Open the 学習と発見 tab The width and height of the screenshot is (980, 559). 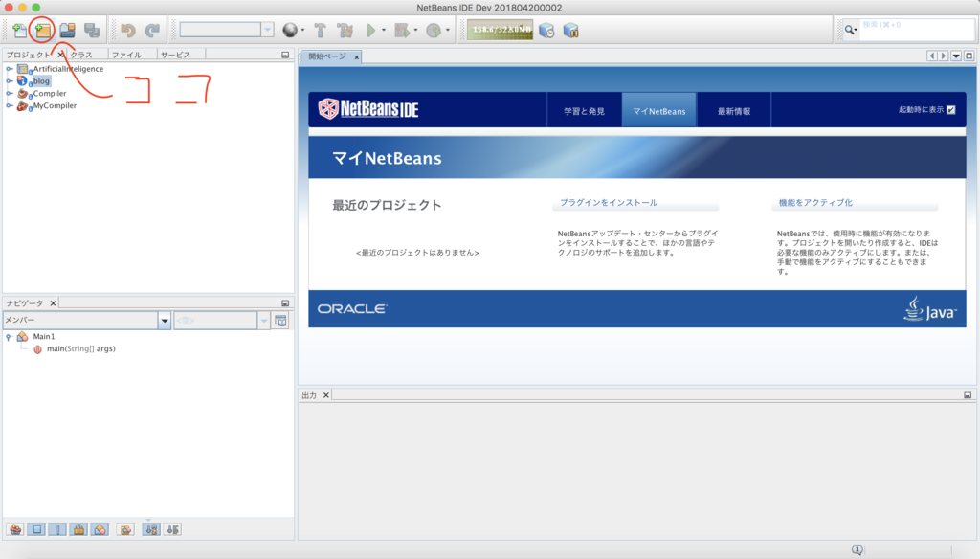585,111
